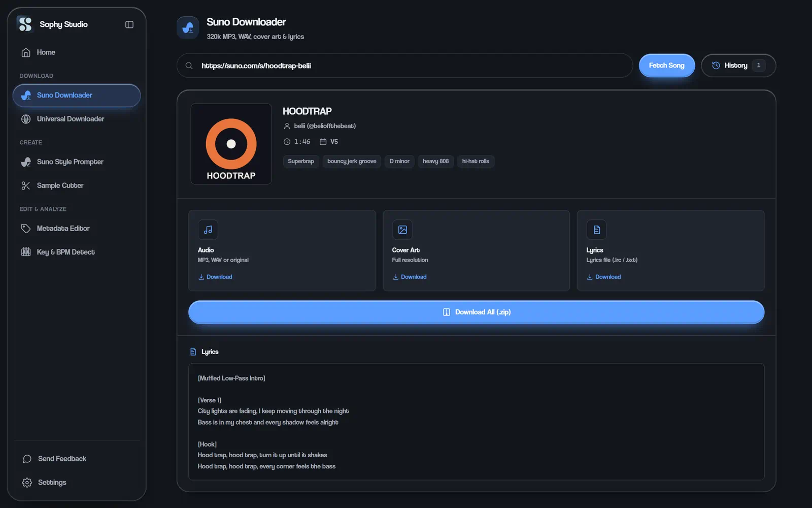This screenshot has height=508, width=812.
Task: Click the Fetch Song button
Action: [666, 66]
